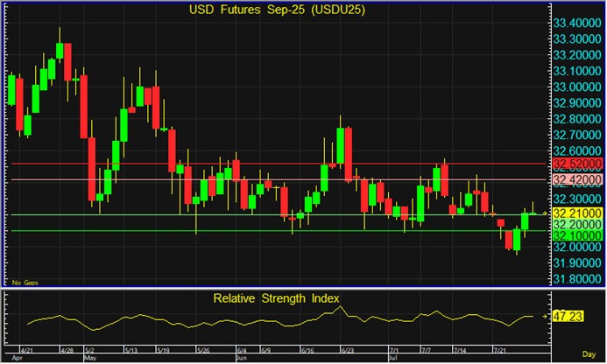This screenshot has height=364, width=607.
Task: Click the May month label on axis
Action: click(92, 358)
